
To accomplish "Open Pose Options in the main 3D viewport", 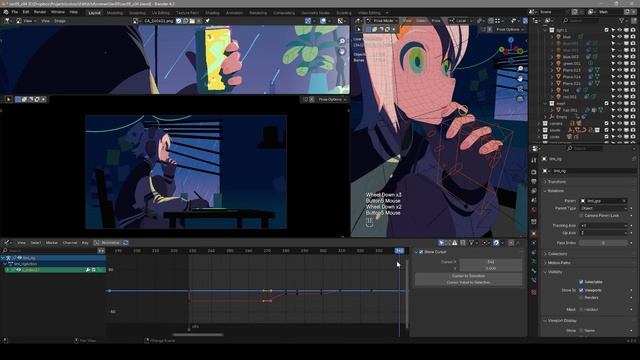I will [x=510, y=29].
